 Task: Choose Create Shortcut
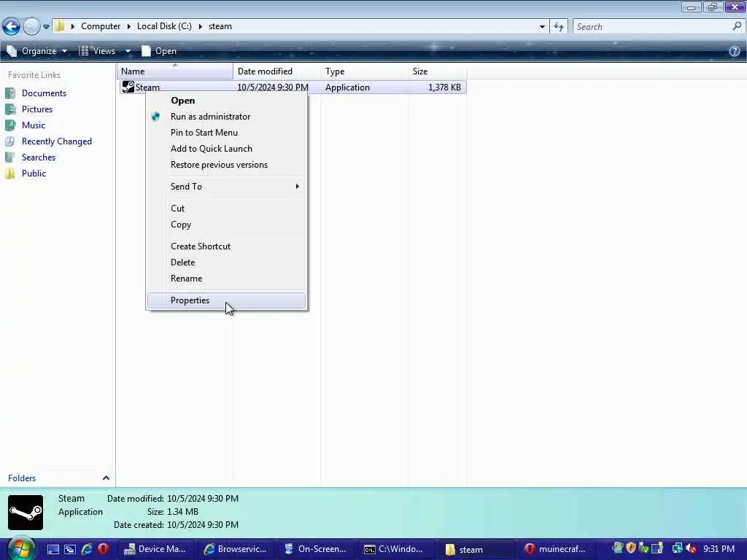tap(226, 246)
